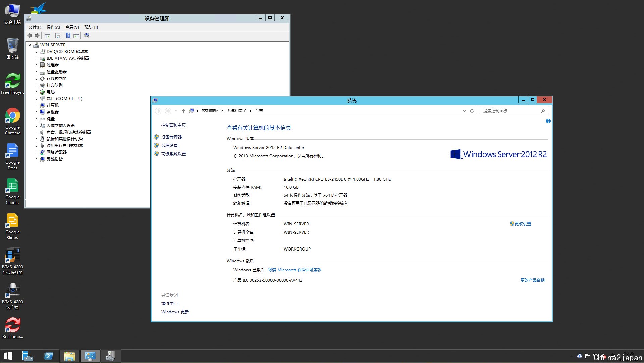Expand DVD/CD-ROM 驱动器 node

point(36,52)
